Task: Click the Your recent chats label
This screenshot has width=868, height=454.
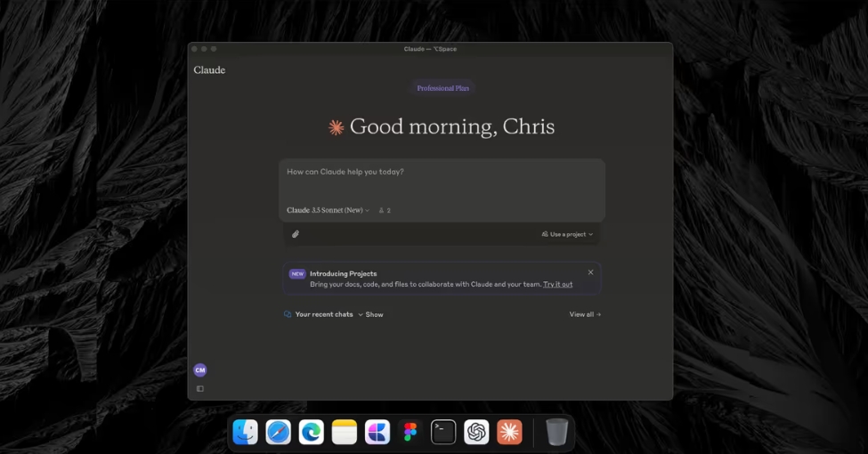Action: [324, 314]
